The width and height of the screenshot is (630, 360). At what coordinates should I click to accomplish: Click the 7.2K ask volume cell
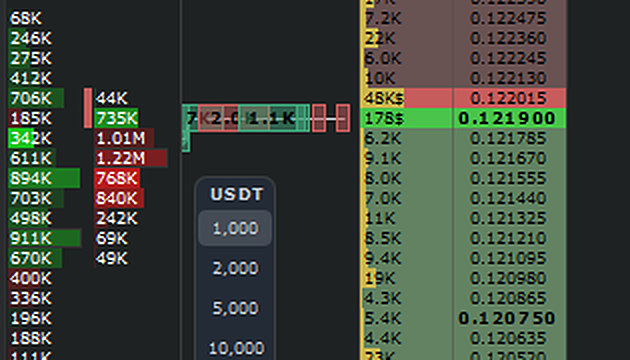[x=407, y=18]
